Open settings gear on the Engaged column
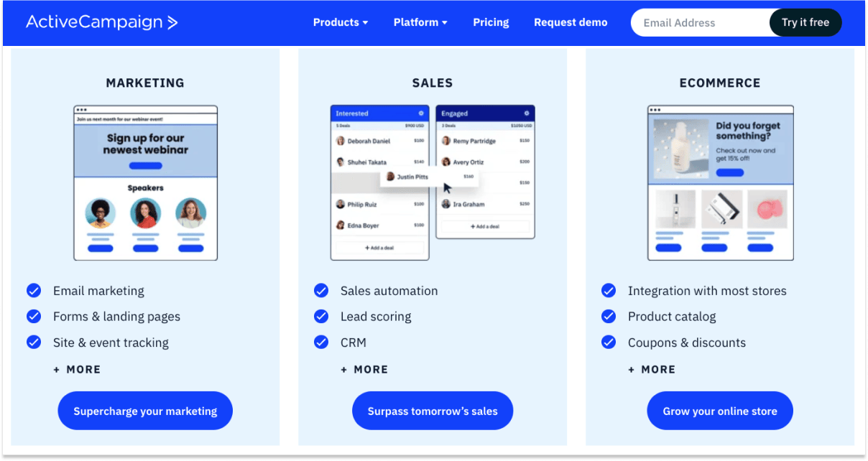This screenshot has height=461, width=868. pos(527,113)
